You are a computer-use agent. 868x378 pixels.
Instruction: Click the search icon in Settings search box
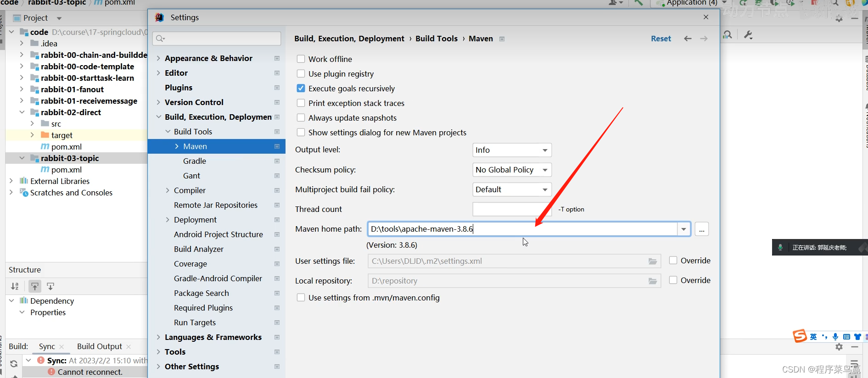tap(160, 39)
